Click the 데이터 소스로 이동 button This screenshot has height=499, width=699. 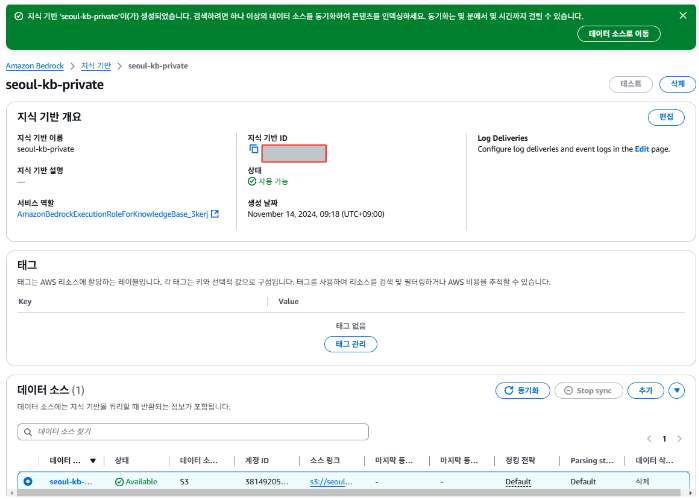618,33
